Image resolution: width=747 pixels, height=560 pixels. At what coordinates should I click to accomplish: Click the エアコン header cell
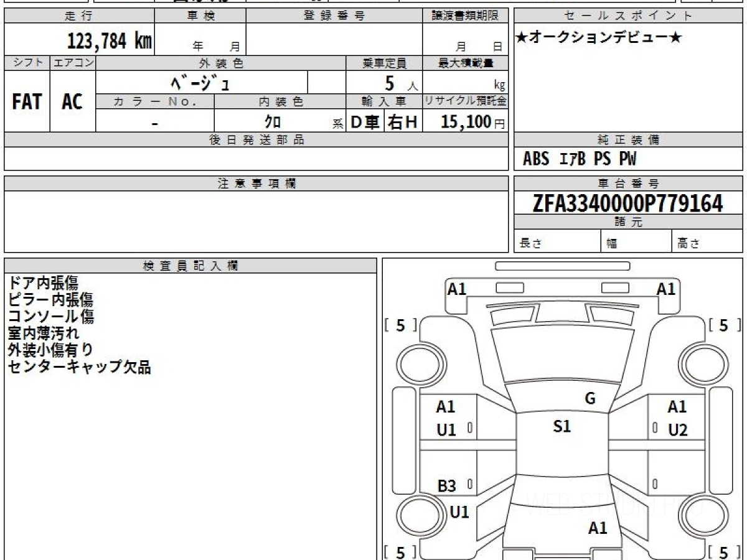point(73,63)
